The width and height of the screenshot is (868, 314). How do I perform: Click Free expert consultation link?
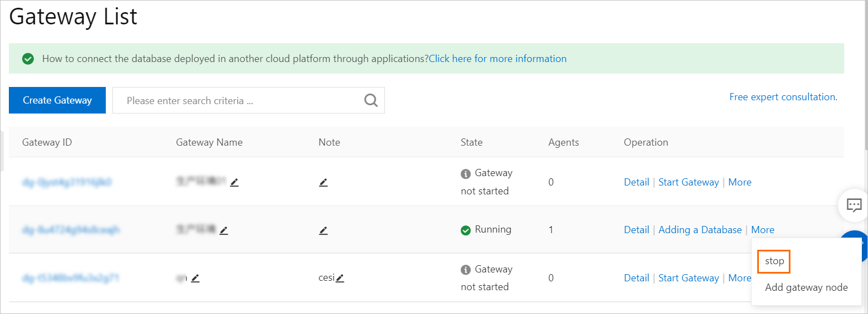(783, 97)
